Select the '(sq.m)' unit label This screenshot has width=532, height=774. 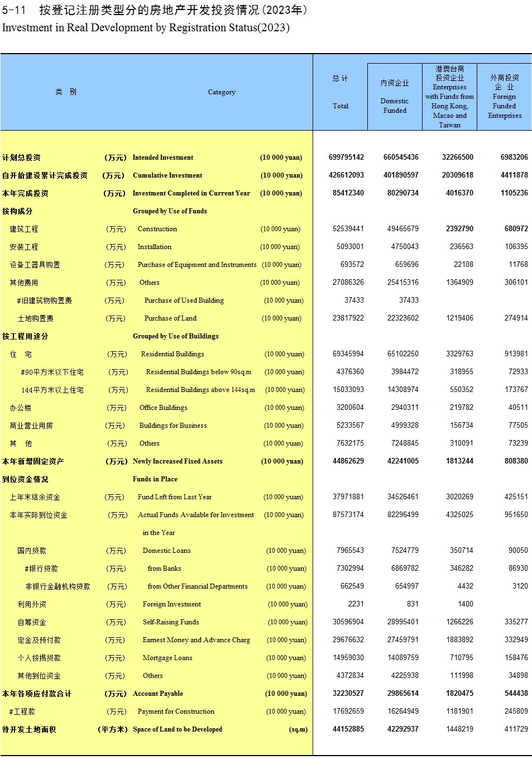click(x=298, y=729)
